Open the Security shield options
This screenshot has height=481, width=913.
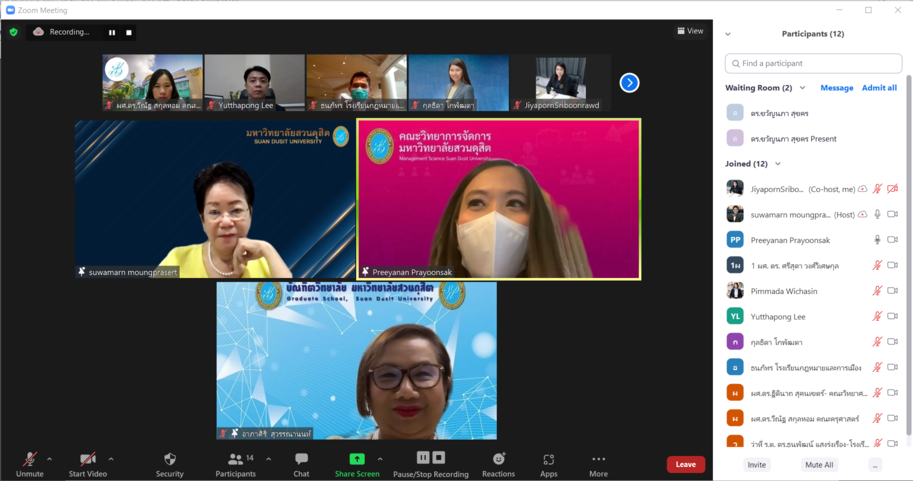click(x=170, y=463)
